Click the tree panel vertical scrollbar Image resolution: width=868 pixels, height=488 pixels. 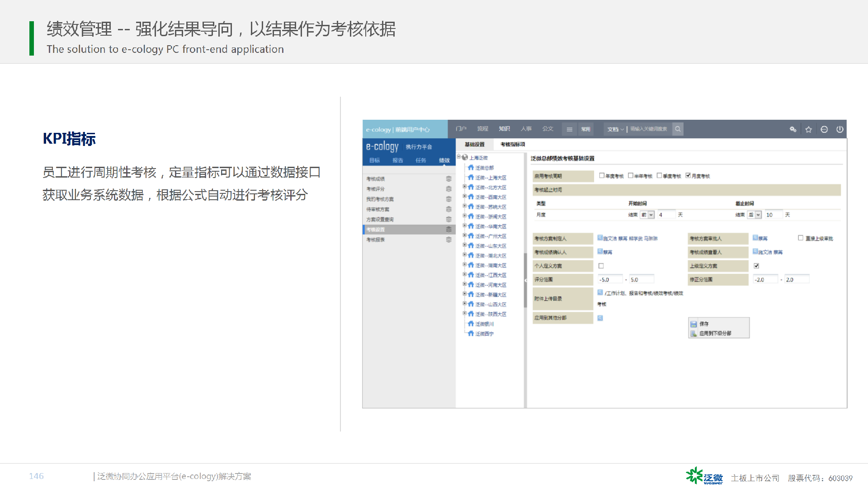pos(525,280)
